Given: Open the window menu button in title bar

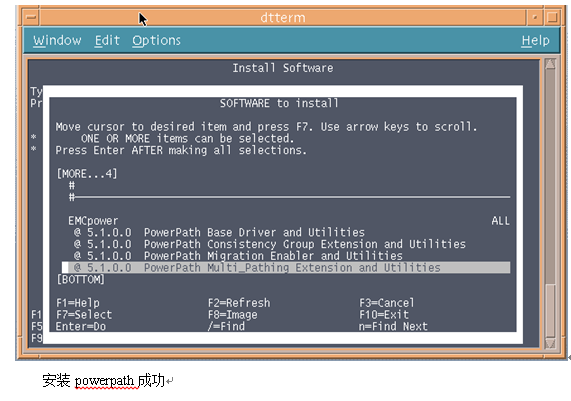Looking at the screenshot, I should [x=31, y=17].
